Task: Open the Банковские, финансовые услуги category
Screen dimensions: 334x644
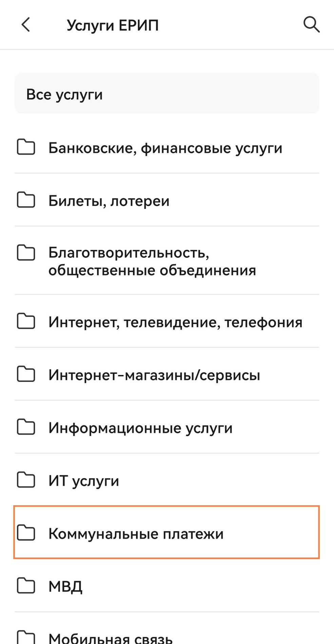Action: 165,148
